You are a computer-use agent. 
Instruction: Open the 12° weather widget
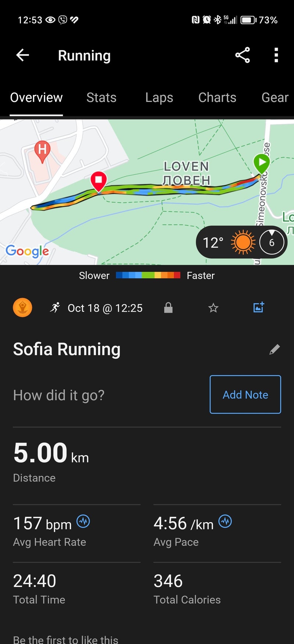(242, 243)
